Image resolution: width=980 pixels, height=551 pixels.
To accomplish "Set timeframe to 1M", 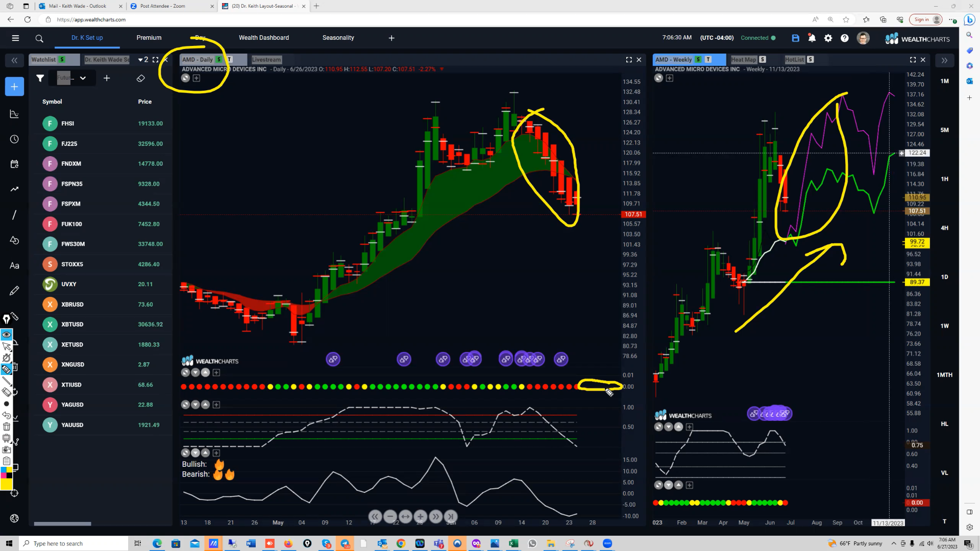I will 945,81.
